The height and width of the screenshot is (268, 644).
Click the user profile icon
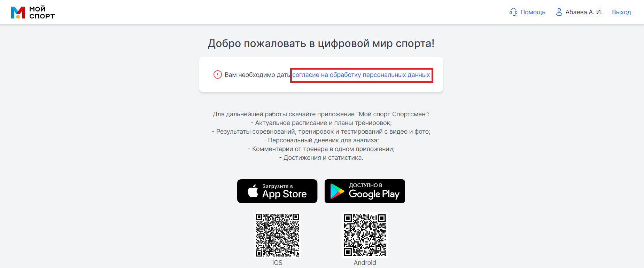tap(559, 12)
